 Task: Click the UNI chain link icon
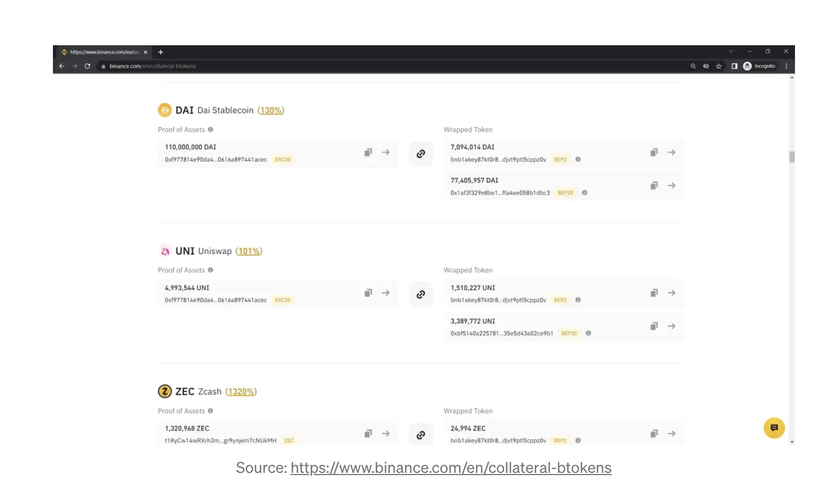click(421, 295)
